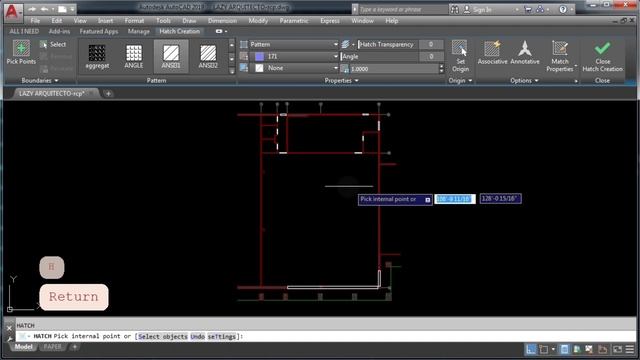
Task: Click the Angle value box
Action: click(431, 57)
